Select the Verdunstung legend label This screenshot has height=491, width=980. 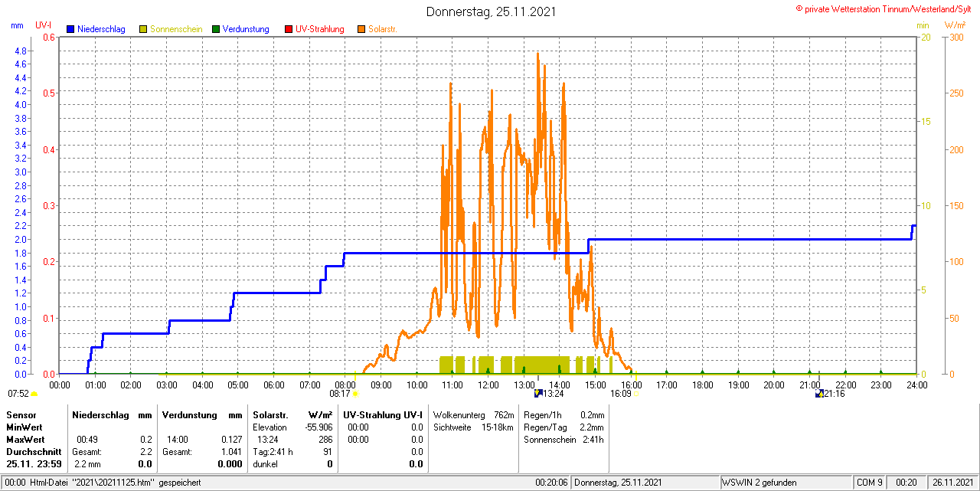pyautogui.click(x=246, y=29)
